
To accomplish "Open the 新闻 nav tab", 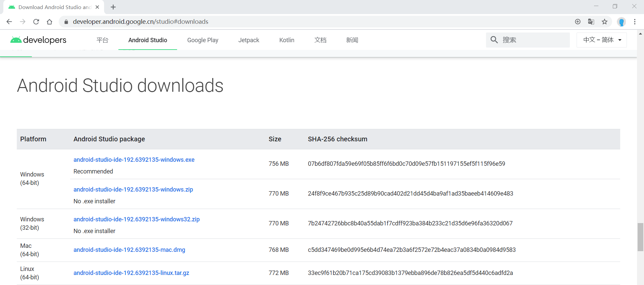I will click(352, 40).
